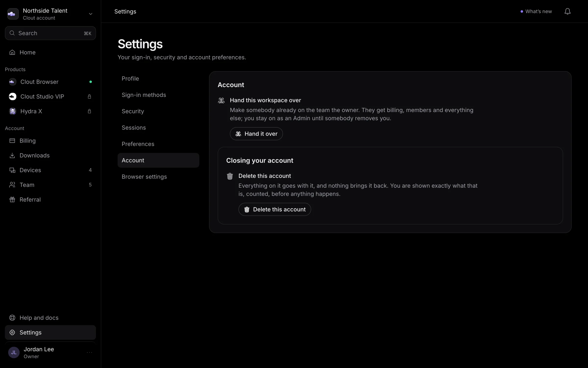Open What's new link

pyautogui.click(x=536, y=11)
